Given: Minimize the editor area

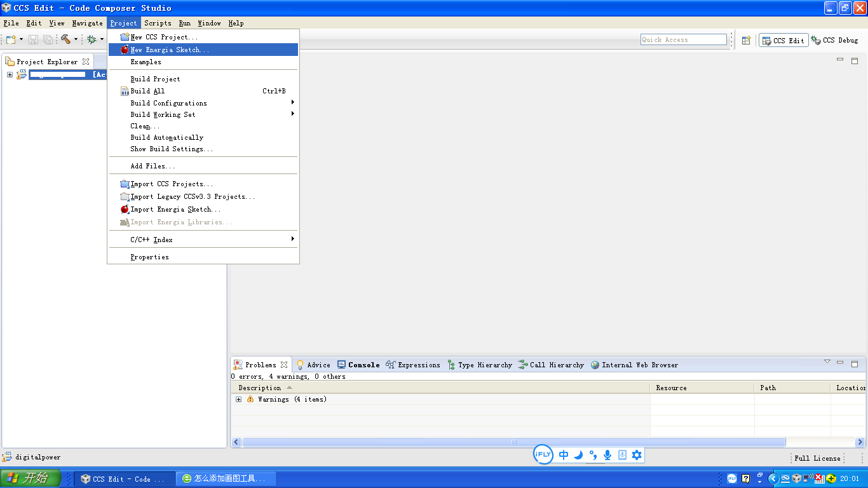Looking at the screenshot, I should (x=840, y=59).
